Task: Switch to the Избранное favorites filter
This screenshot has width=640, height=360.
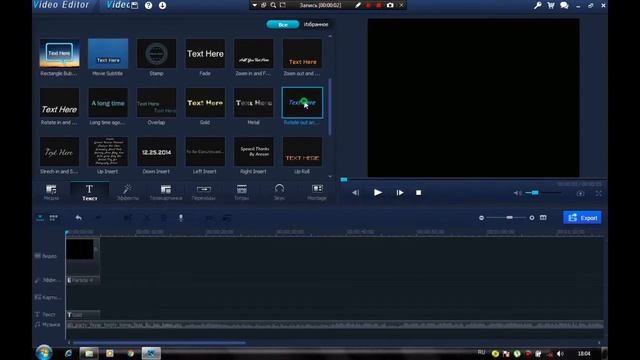Action: point(316,24)
